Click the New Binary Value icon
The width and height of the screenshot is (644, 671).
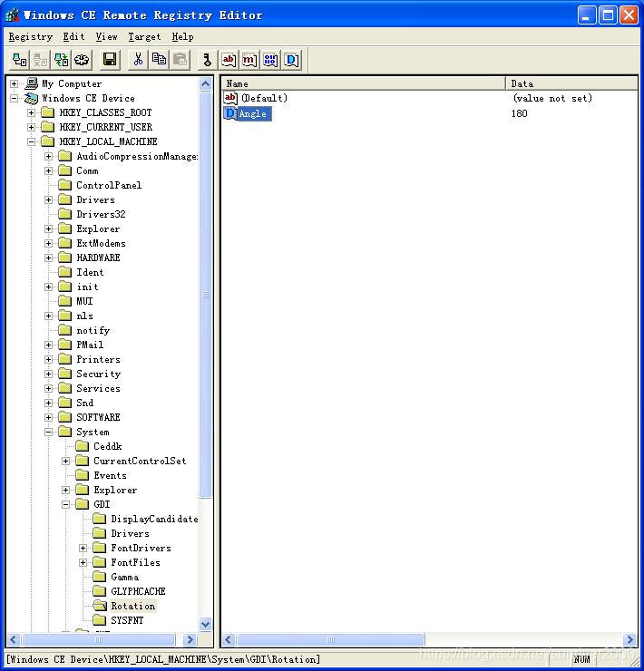tap(270, 60)
